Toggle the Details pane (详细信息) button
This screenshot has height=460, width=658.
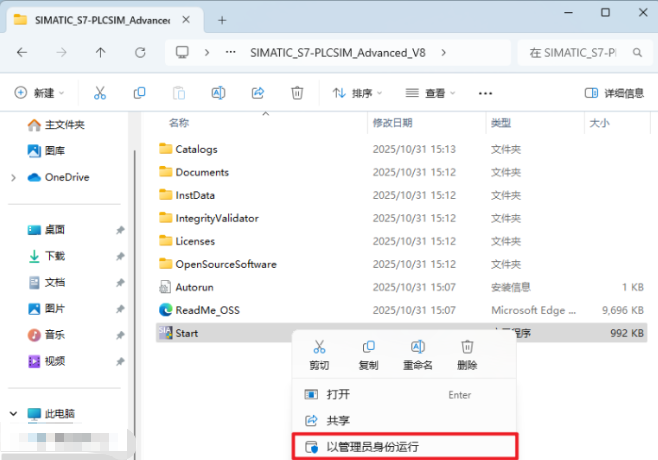tap(614, 93)
